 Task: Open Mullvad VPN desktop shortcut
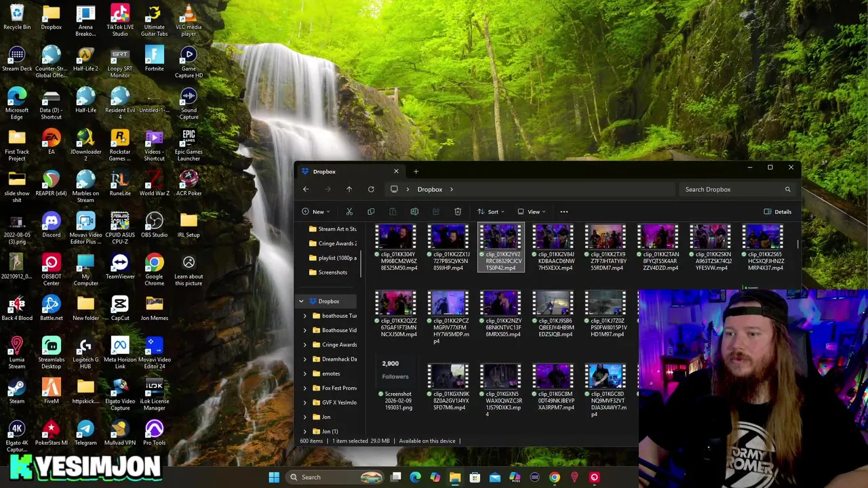click(120, 432)
